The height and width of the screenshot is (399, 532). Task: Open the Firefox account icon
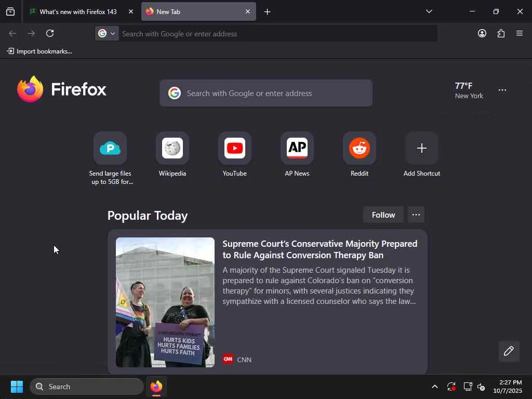point(482,33)
